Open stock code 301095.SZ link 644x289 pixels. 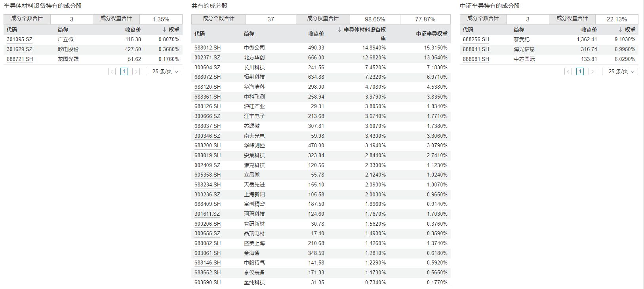19,40
